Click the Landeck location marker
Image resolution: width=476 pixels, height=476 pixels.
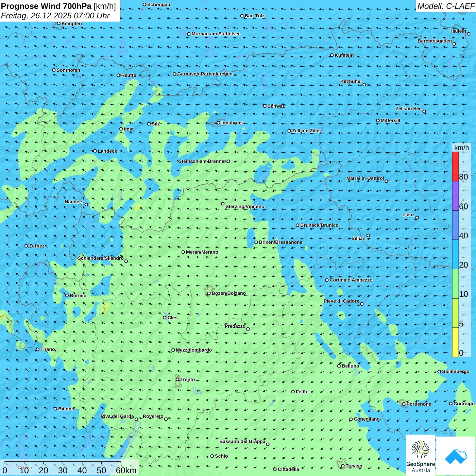95,151
